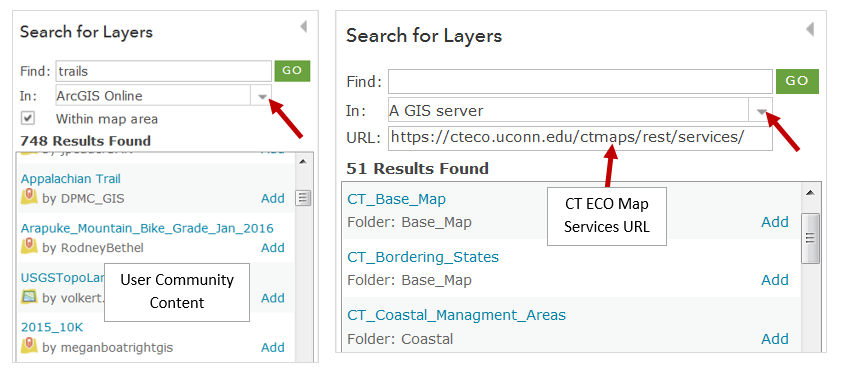Click 'by RodneyBethel' author text

click(93, 248)
